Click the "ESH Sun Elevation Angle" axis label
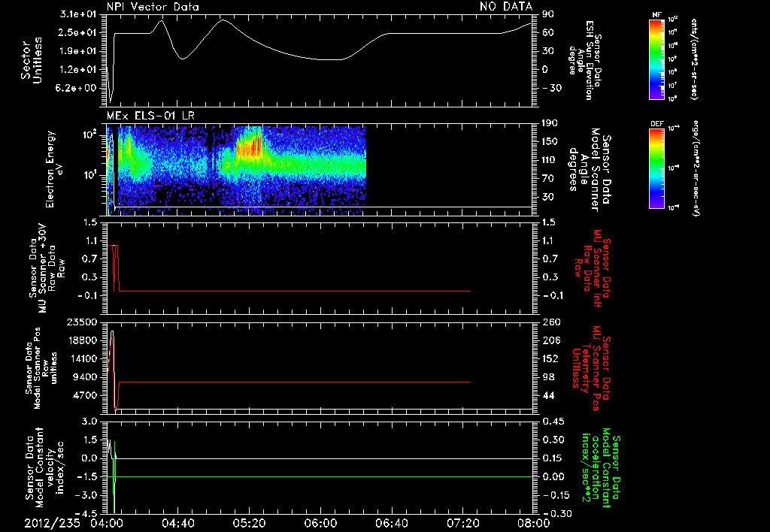 tap(586, 60)
